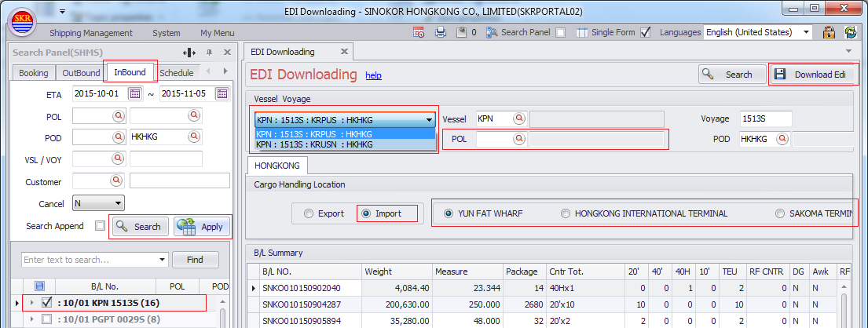Open the Shipping Management menu

[x=91, y=33]
